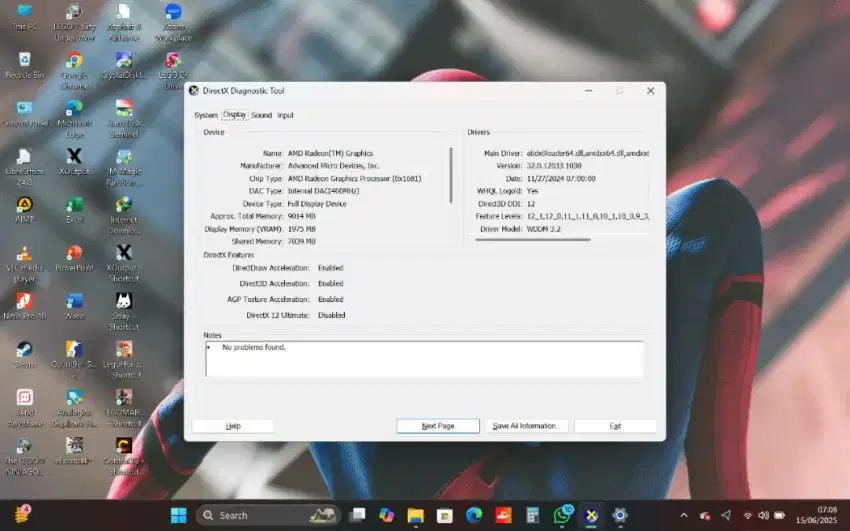Click the Help button

tap(233, 426)
